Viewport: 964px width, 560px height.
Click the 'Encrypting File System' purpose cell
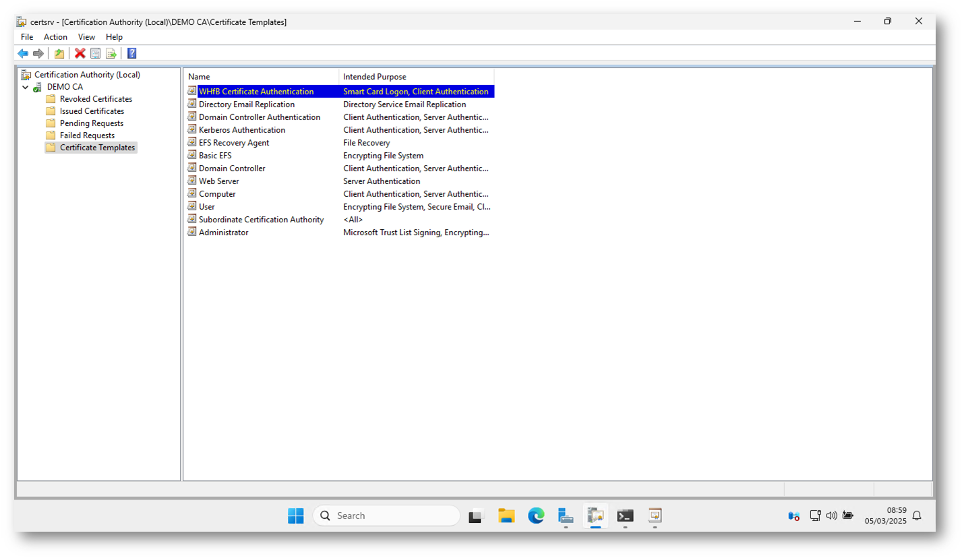point(384,156)
